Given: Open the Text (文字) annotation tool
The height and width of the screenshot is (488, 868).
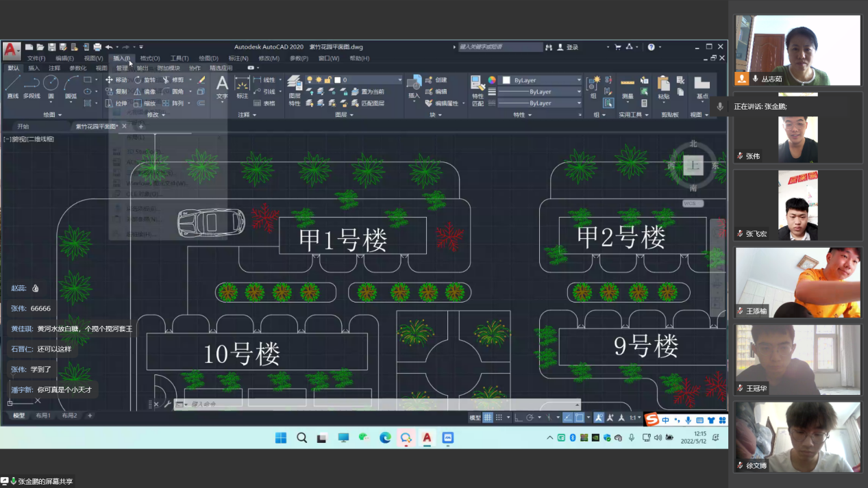Looking at the screenshot, I should 222,86.
